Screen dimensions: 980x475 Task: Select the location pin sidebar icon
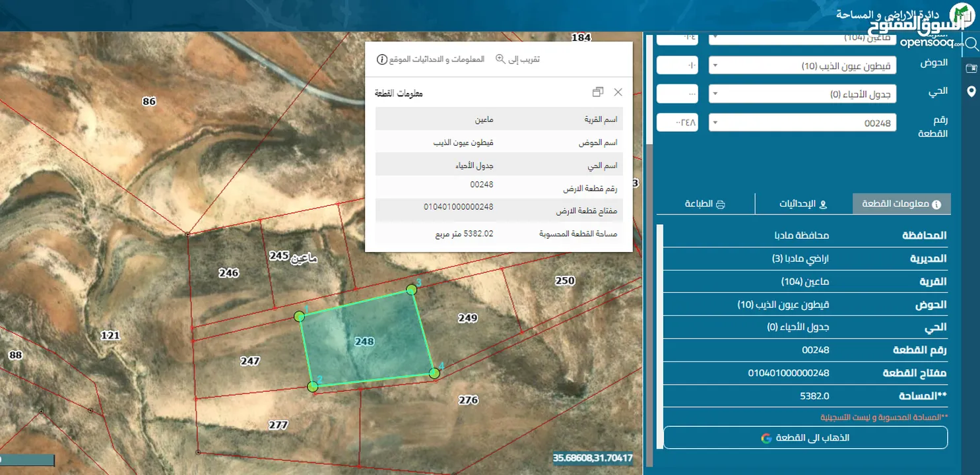[x=971, y=91]
